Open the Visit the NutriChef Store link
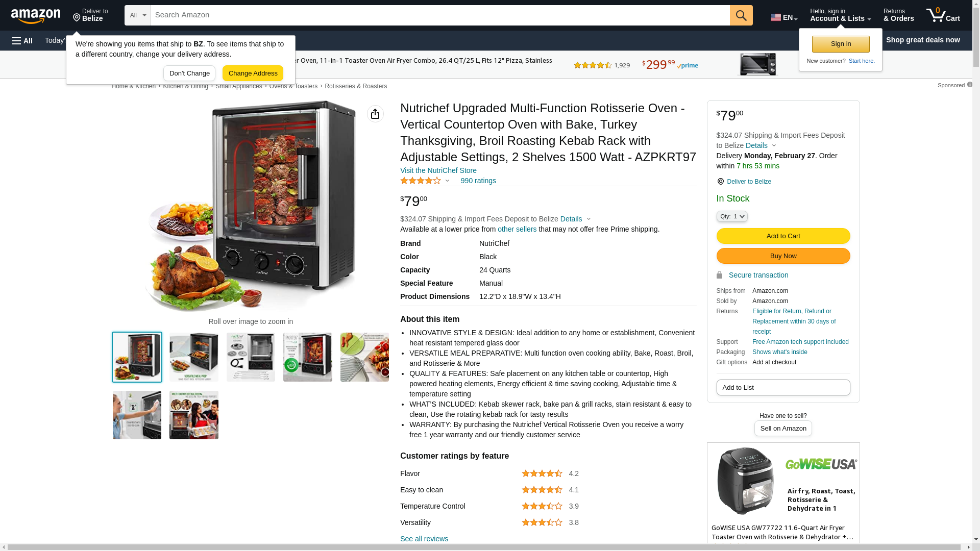 point(438,170)
